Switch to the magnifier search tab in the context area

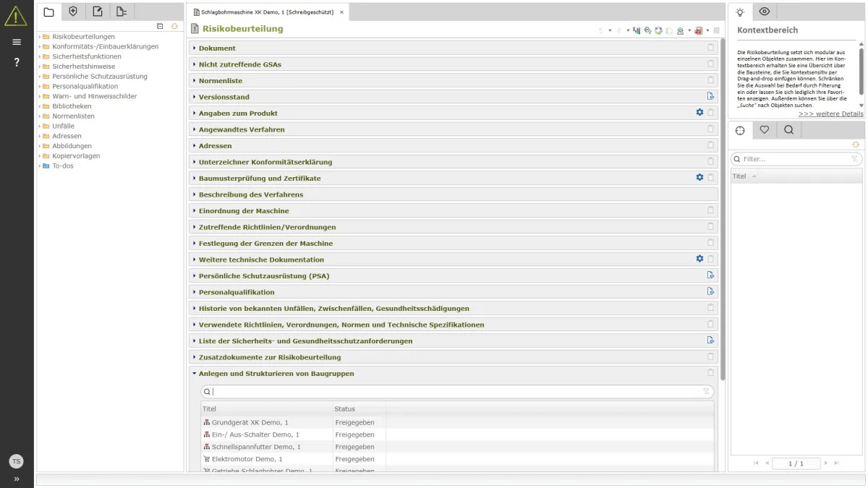click(789, 129)
